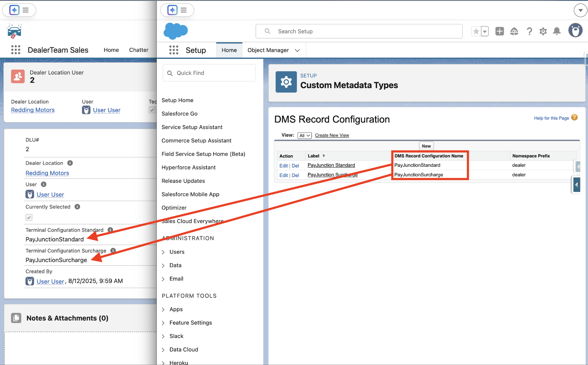The image size is (588, 365).
Task: Click info icon beside Dealer Location field
Action: (x=70, y=163)
